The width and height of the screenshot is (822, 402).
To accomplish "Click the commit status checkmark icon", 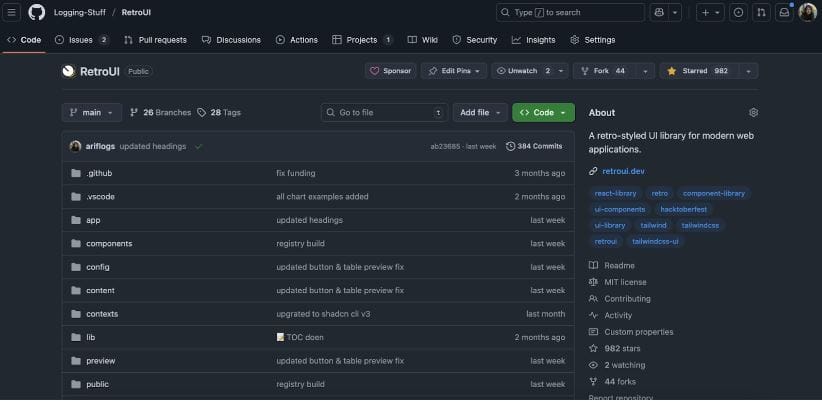I will pos(198,147).
